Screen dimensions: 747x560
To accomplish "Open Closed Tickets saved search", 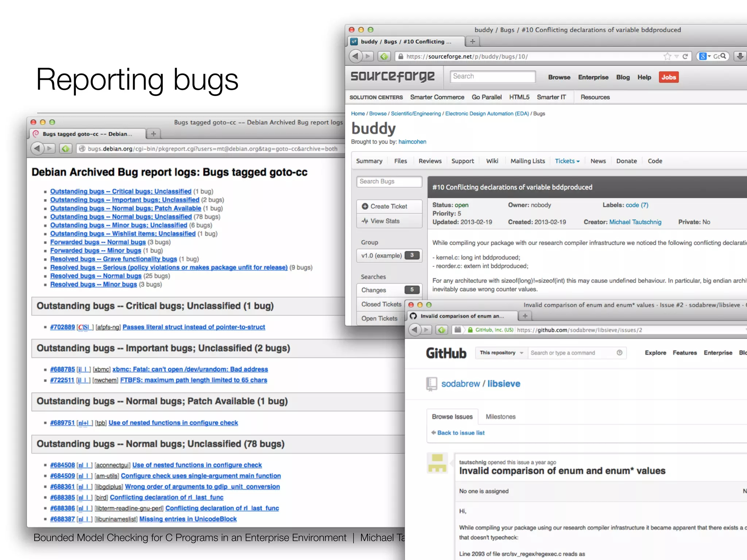I will point(381,304).
